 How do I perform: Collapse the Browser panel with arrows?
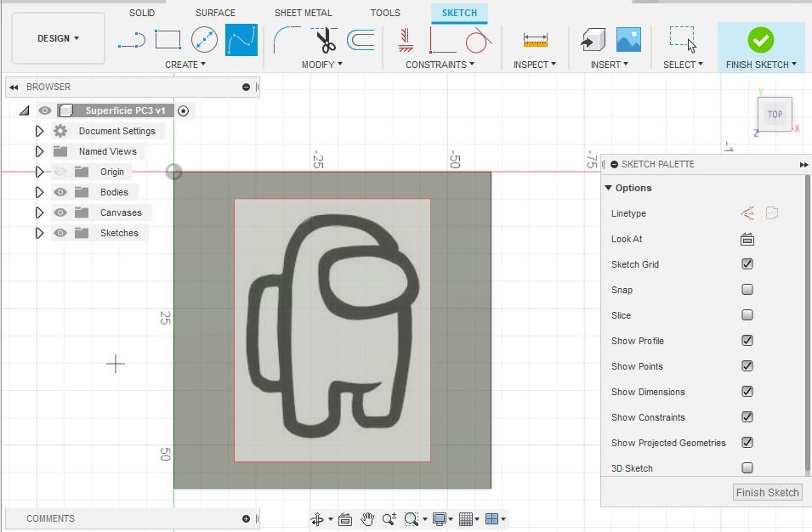click(x=14, y=87)
